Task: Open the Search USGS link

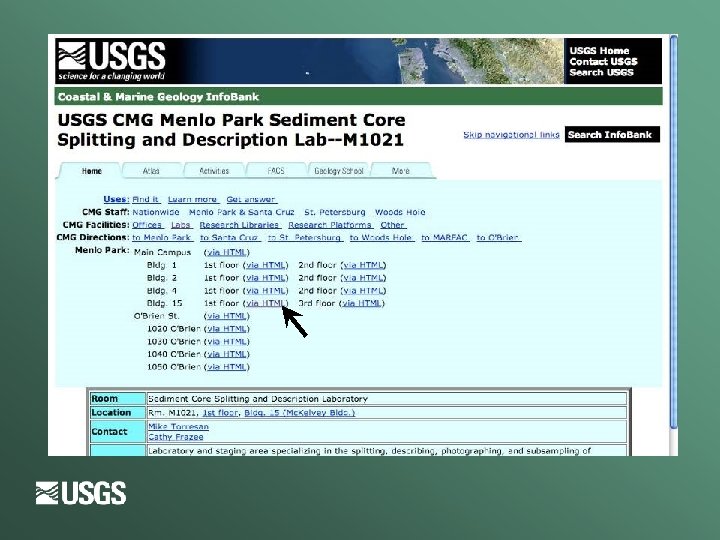Action: 601,73
